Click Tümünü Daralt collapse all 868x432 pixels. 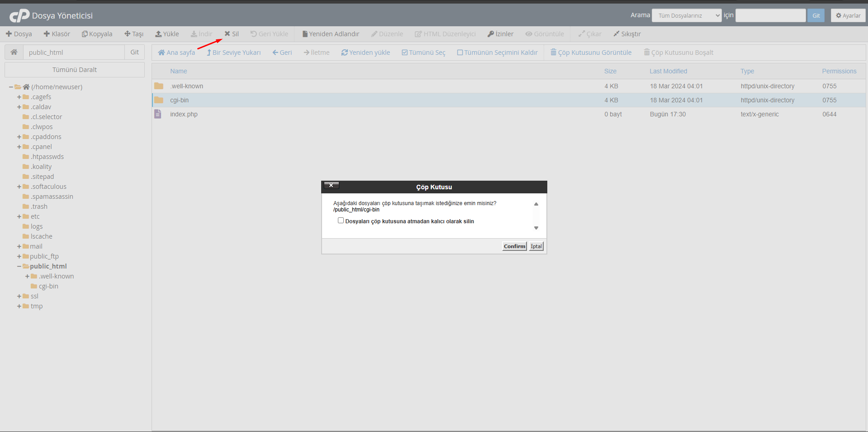(x=75, y=70)
